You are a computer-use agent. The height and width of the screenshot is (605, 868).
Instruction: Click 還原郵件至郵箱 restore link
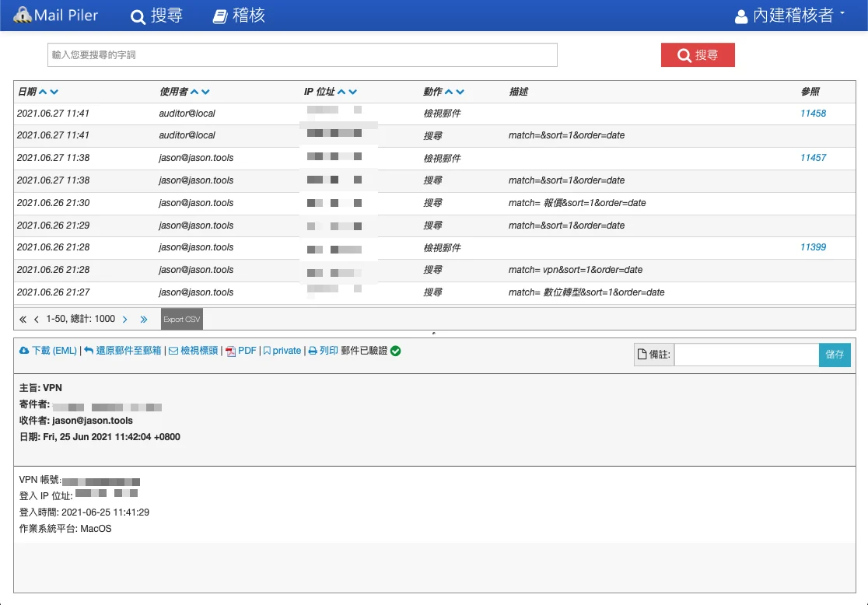[x=122, y=351]
